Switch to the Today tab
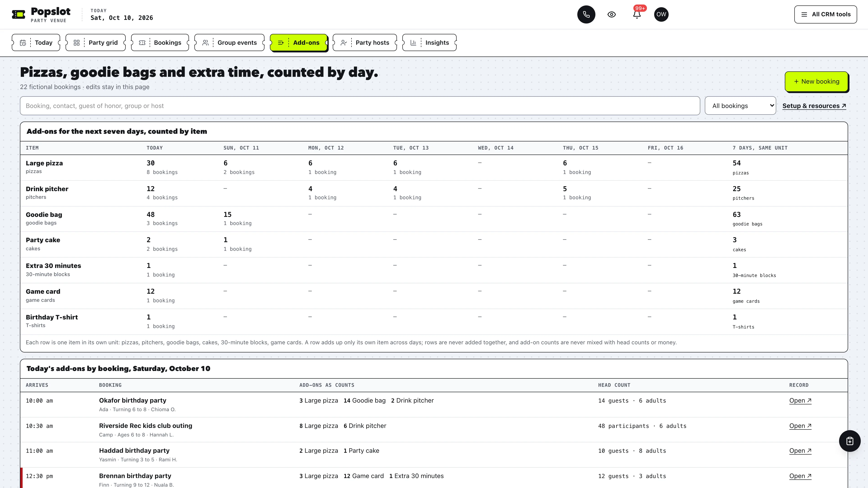Image resolution: width=868 pixels, height=488 pixels. point(36,42)
